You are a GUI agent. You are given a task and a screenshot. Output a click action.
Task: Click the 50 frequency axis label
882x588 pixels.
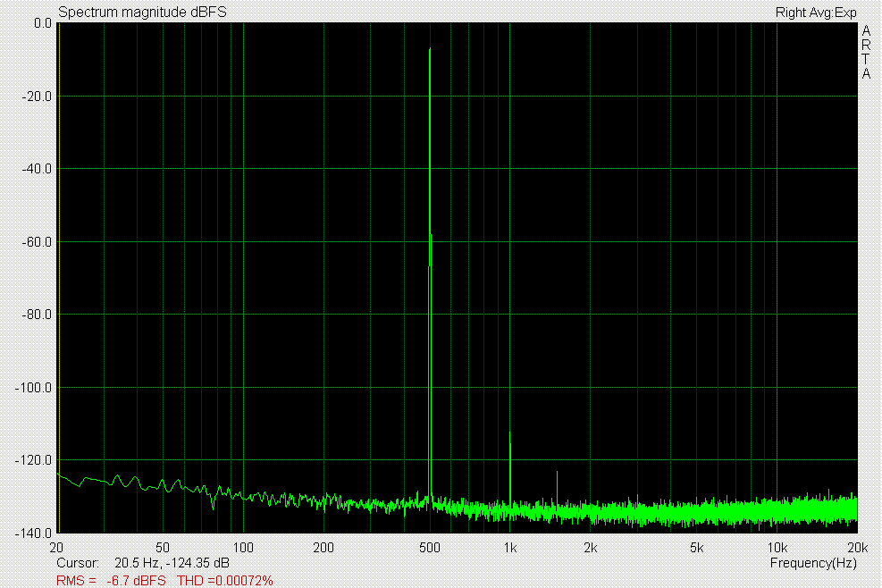tap(162, 548)
